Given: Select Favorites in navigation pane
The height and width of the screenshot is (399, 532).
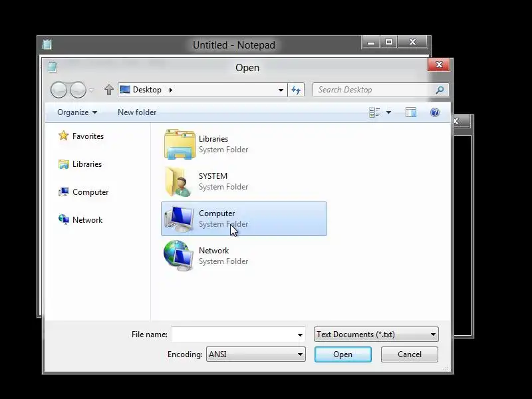Looking at the screenshot, I should (88, 136).
